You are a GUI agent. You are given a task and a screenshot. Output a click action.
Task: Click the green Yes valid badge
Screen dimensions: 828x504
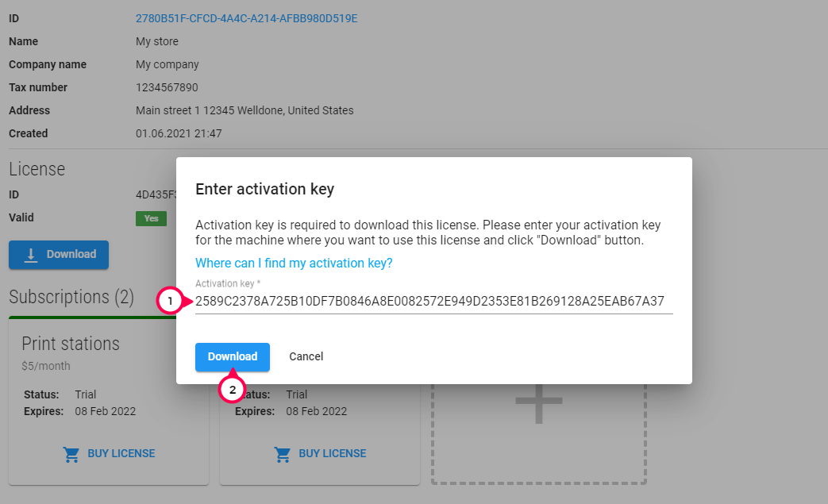tap(151, 218)
